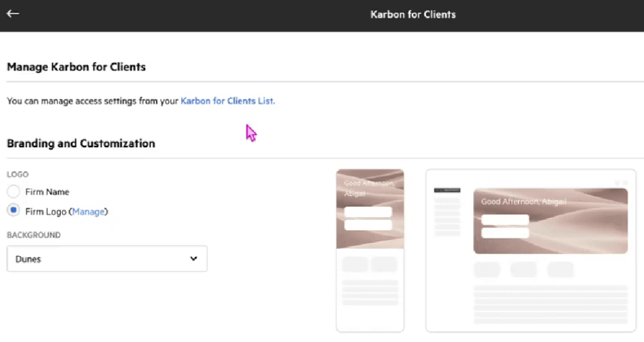Click the Manage link beside Firm Logo
The height and width of the screenshot is (342, 644).
click(x=89, y=212)
